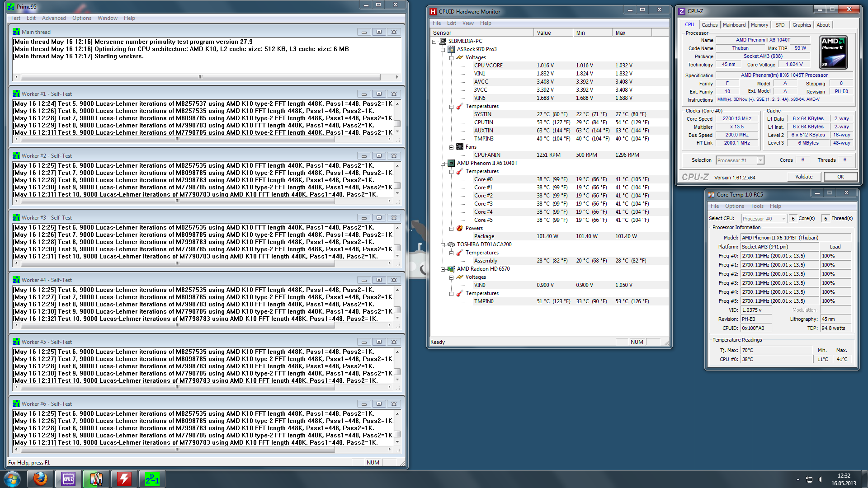The image size is (868, 488).
Task: Collapse the AMD Phenom II X6 1040T node
Action: [x=443, y=164]
